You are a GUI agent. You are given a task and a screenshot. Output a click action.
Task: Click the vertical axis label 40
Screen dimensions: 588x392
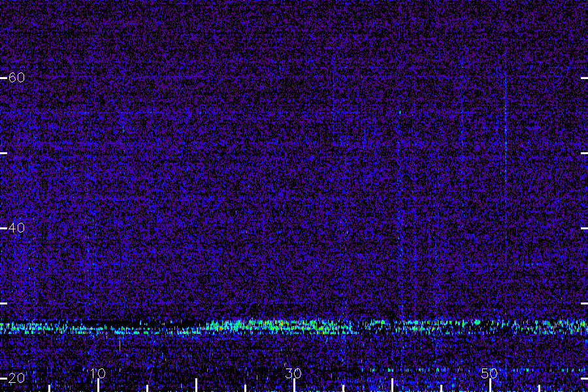(16, 228)
